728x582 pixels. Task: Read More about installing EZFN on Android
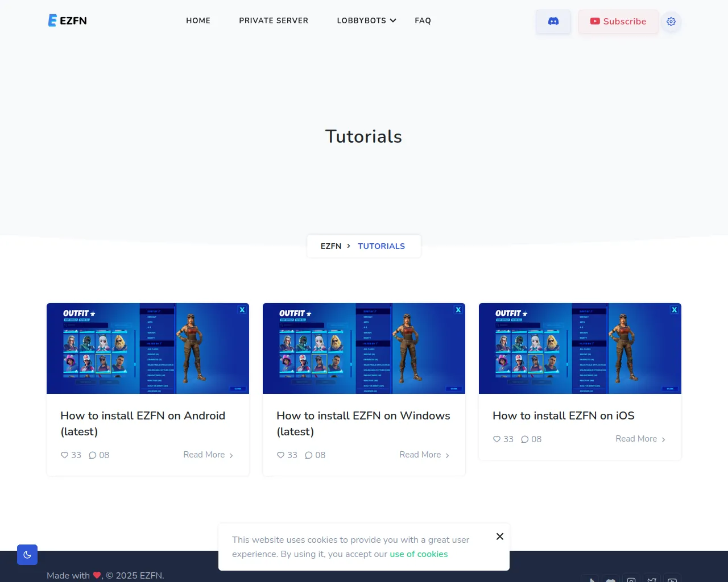tap(208, 455)
